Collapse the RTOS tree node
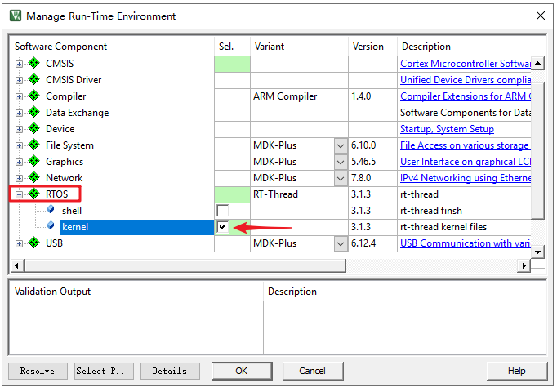Image resolution: width=557 pixels, height=392 pixels. pyautogui.click(x=19, y=194)
